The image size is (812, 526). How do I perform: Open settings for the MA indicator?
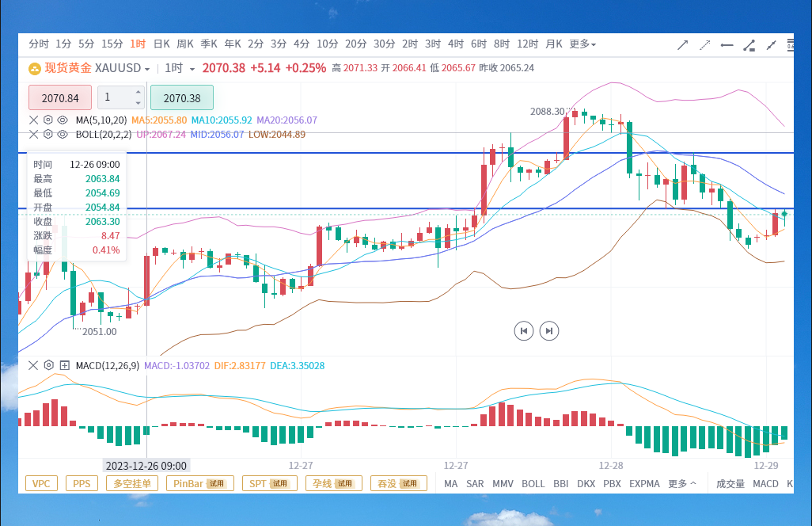click(x=48, y=120)
